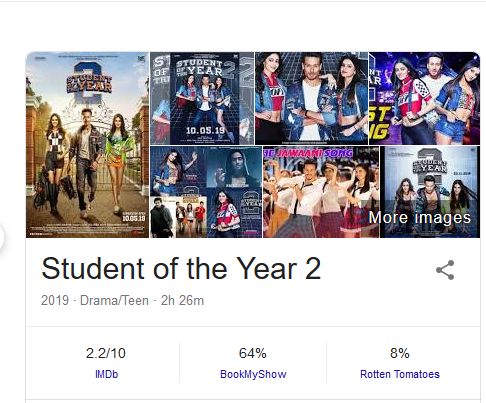Image resolution: width=486 pixels, height=403 pixels.
Task: Click the Student of the Year 2 title
Action: (x=181, y=268)
